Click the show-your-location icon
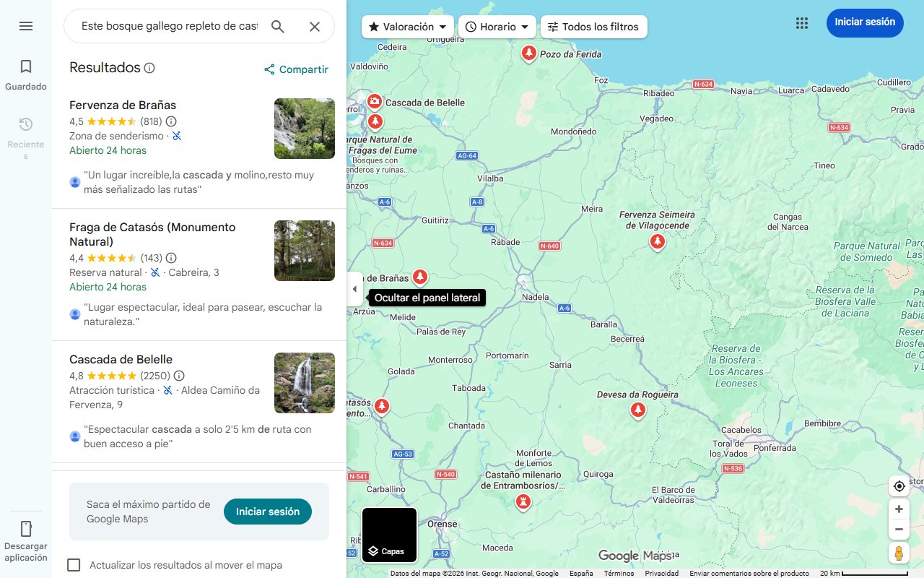This screenshot has width=924, height=578. [899, 486]
